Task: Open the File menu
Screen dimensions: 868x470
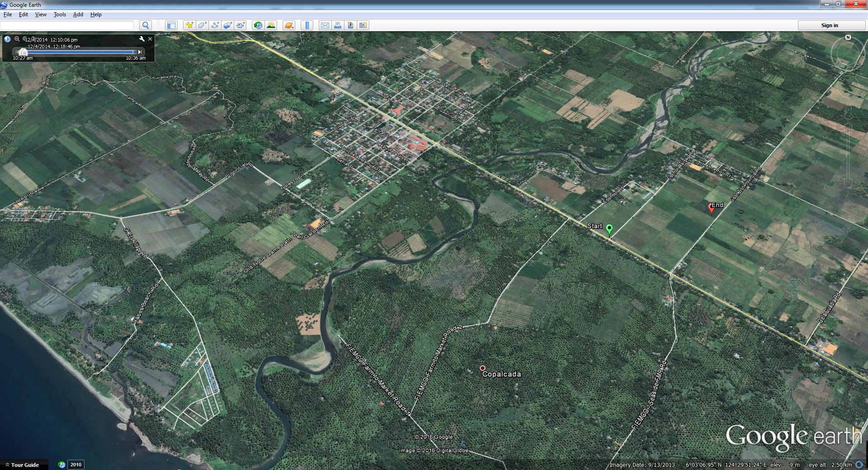Action: 8,14
